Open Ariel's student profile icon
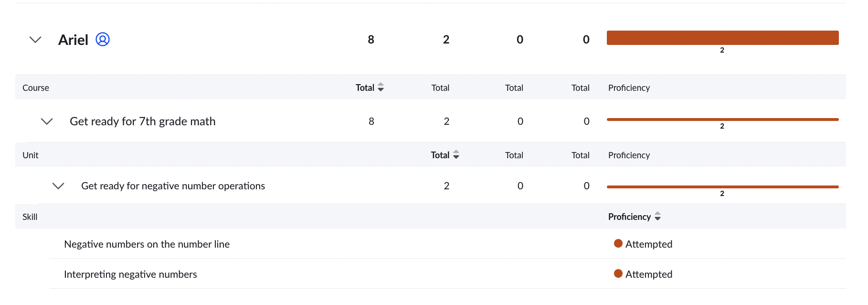This screenshot has width=868, height=305. point(103,39)
